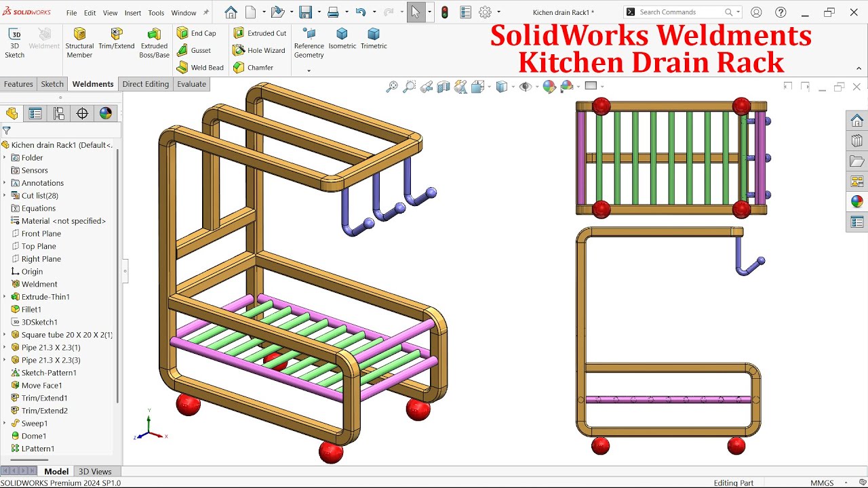Apply a Chamfer
868x488 pixels.
pos(253,68)
